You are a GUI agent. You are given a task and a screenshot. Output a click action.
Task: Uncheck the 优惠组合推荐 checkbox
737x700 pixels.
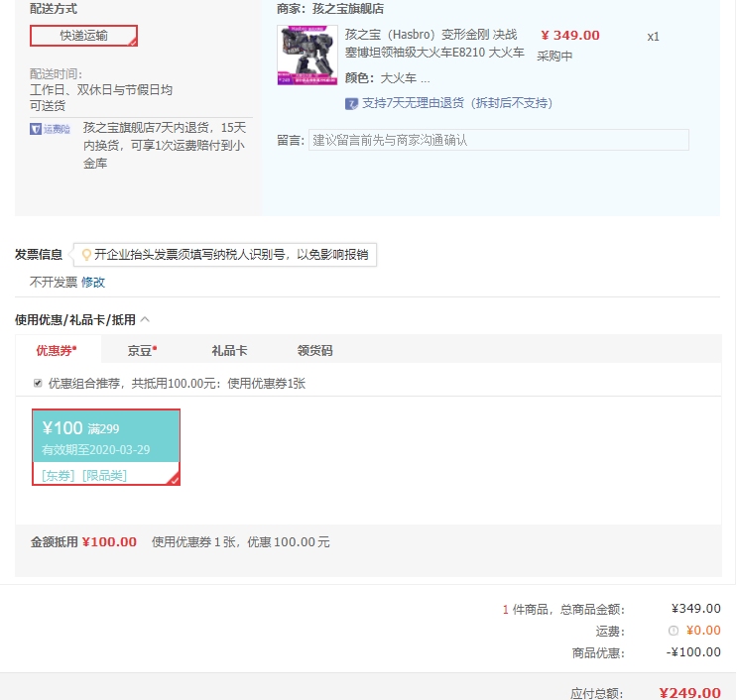point(38,384)
